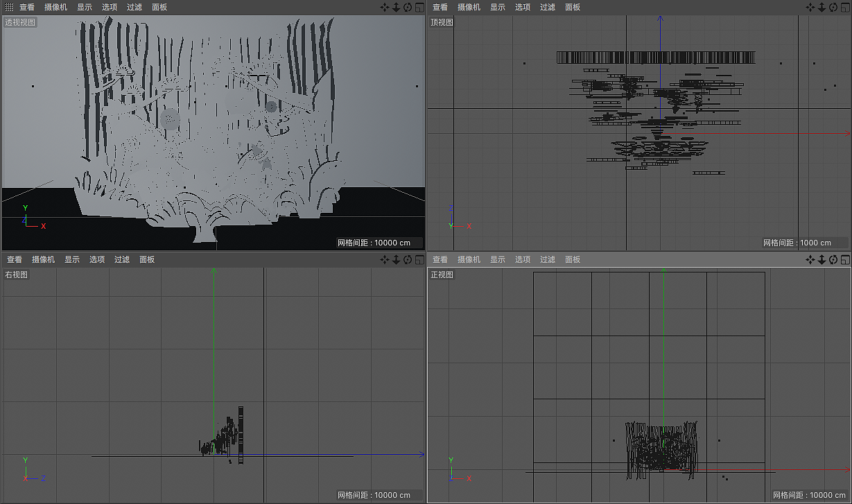This screenshot has width=852, height=504.
Task: Open 查看 menu in the right viewport
Action: click(x=15, y=260)
